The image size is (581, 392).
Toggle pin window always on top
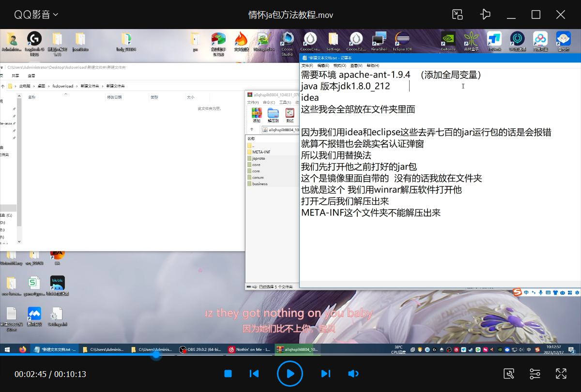click(x=485, y=15)
